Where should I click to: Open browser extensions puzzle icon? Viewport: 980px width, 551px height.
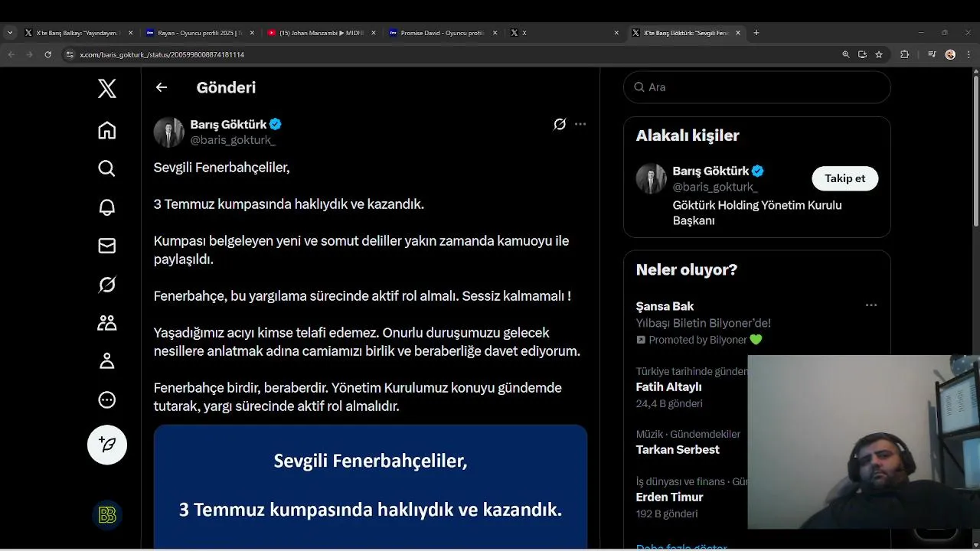pyautogui.click(x=905, y=54)
